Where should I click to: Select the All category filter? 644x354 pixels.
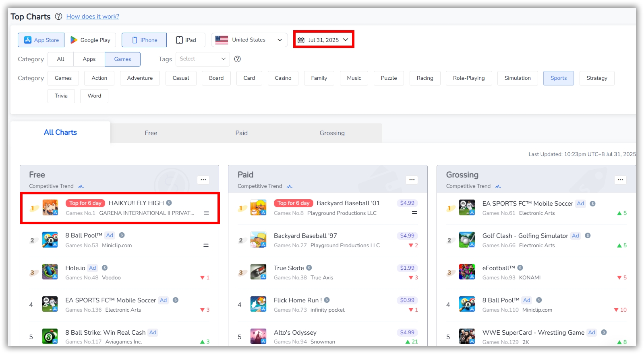(x=60, y=59)
